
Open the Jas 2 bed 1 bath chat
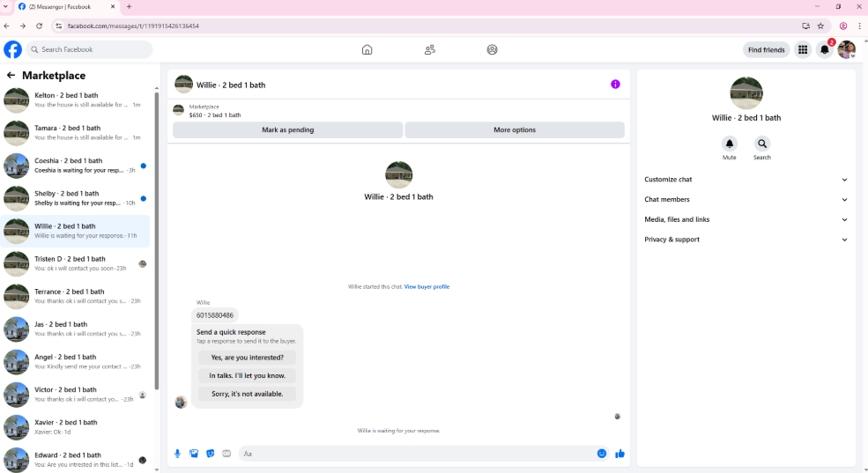(75, 329)
